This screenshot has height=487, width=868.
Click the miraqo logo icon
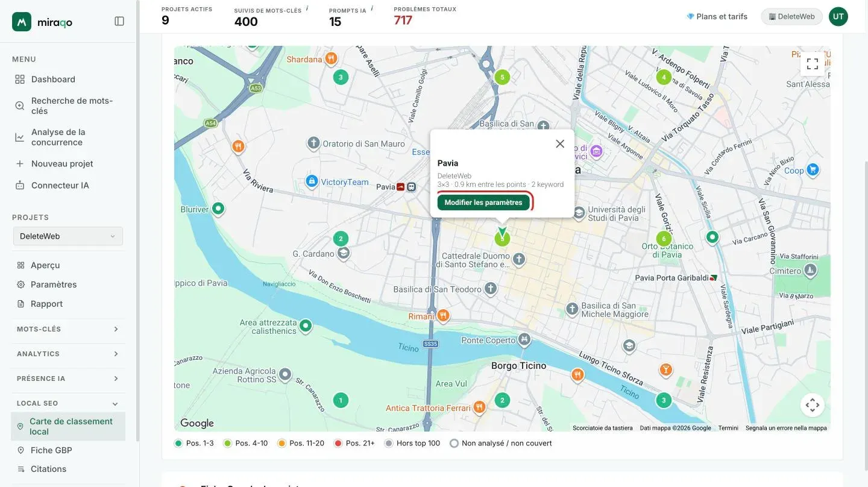[22, 22]
